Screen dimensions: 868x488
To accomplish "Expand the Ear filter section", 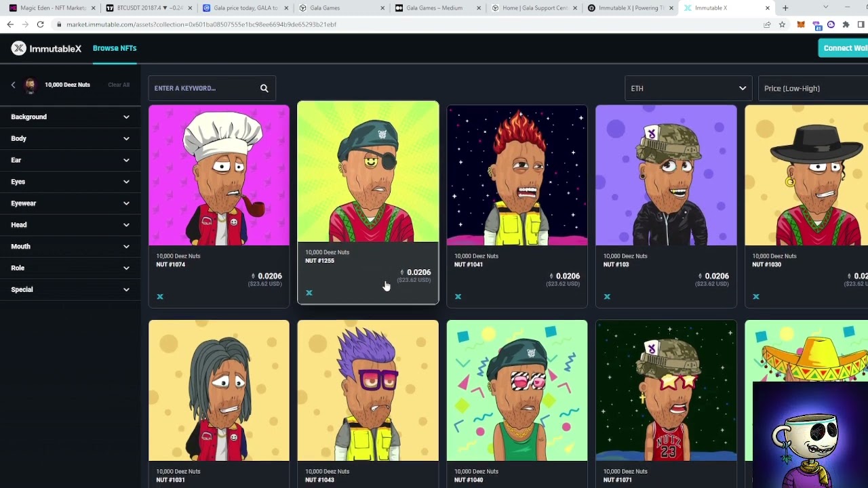I will (x=70, y=160).
